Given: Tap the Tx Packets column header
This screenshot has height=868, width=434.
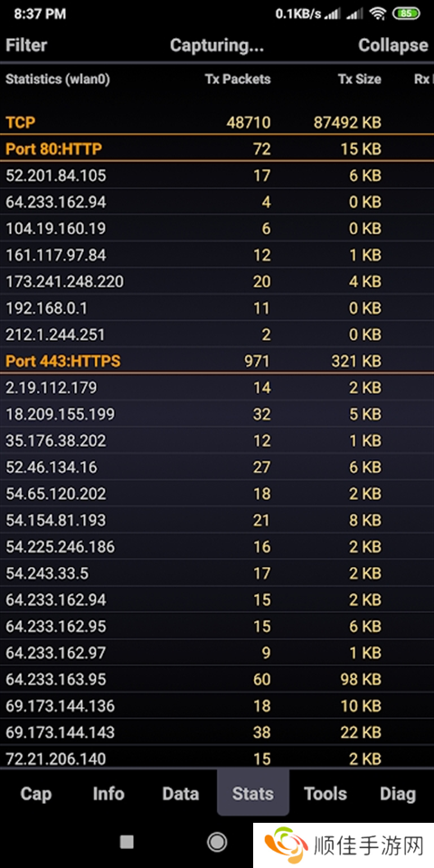Looking at the screenshot, I should pyautogui.click(x=238, y=80).
